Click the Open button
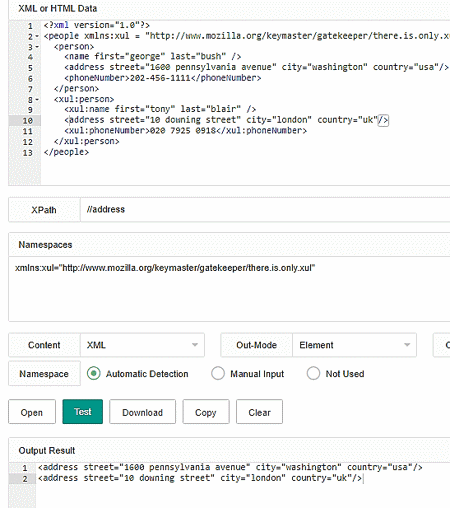The height and width of the screenshot is (508, 450). pyautogui.click(x=32, y=412)
